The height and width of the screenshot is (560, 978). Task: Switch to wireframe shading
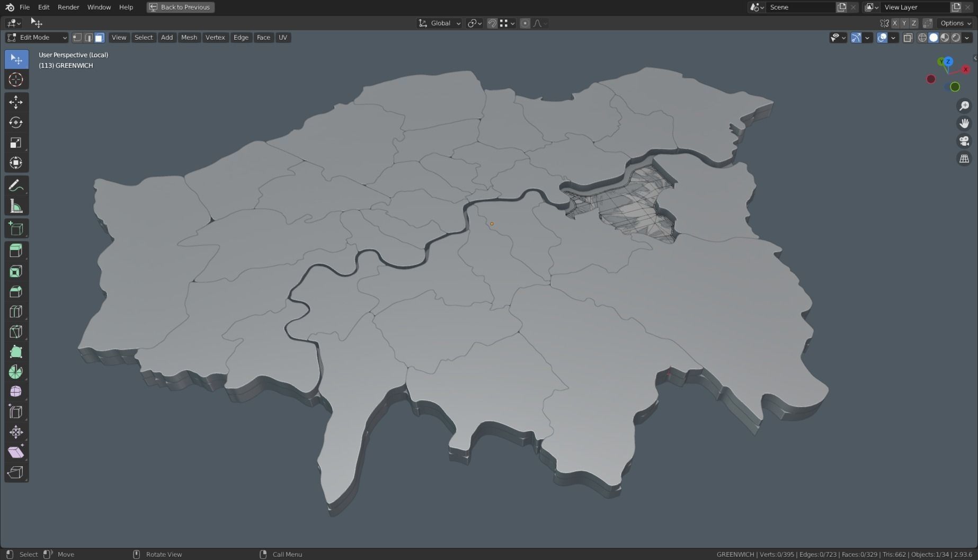point(922,38)
